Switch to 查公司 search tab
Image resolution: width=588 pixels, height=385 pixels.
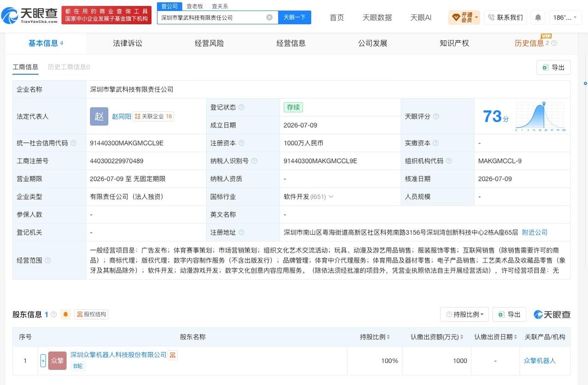coord(169,6)
